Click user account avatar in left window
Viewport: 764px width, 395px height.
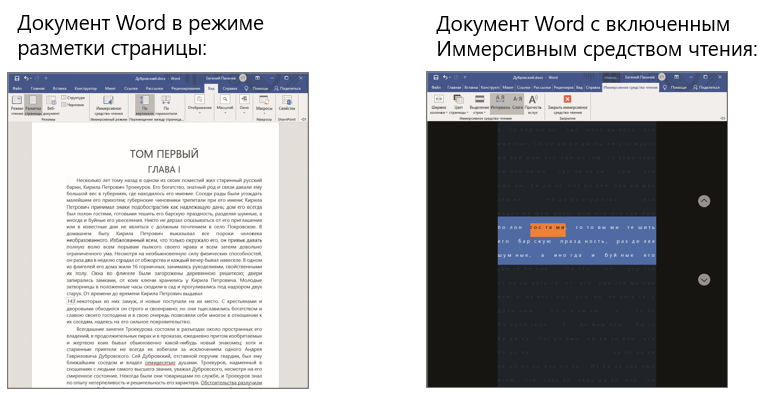(x=243, y=78)
